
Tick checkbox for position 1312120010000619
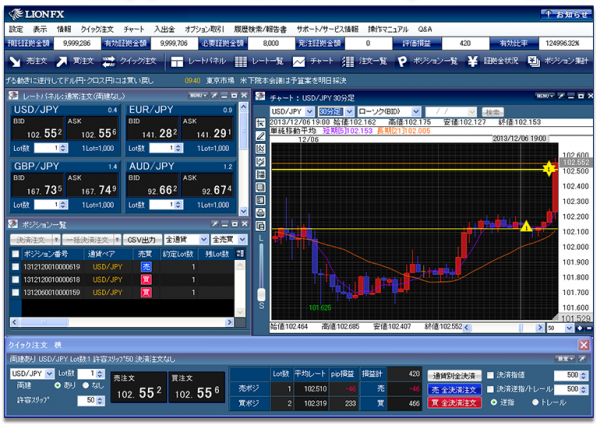tap(15, 267)
